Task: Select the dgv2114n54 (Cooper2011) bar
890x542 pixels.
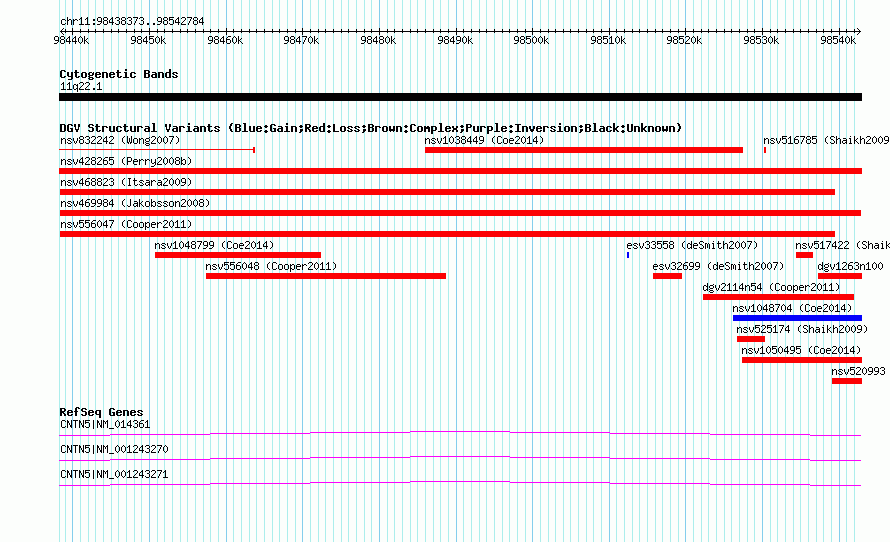Action: [x=778, y=297]
